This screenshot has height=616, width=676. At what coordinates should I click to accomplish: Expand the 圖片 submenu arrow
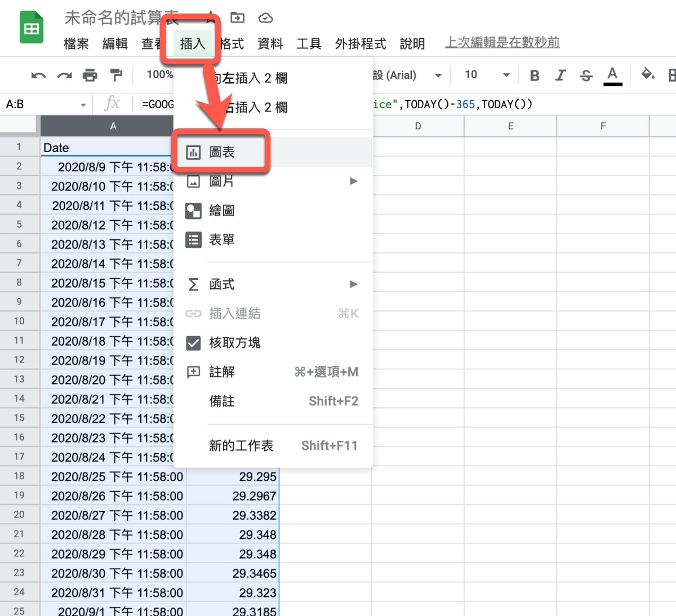point(354,181)
